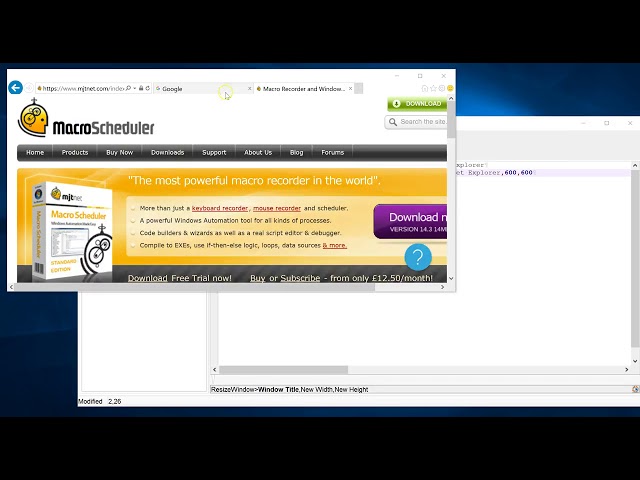Refresh the page with the reload icon
Viewport: 640px width, 480px height.
(x=147, y=88)
